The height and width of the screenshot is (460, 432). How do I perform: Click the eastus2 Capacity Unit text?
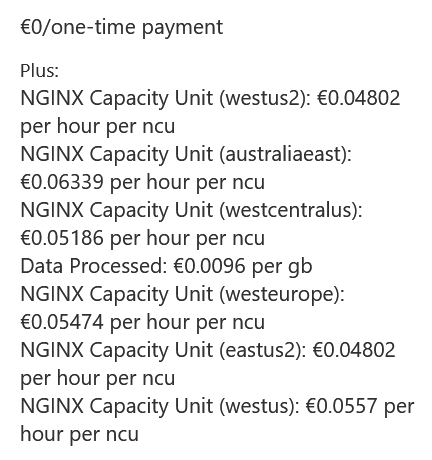tap(163, 351)
